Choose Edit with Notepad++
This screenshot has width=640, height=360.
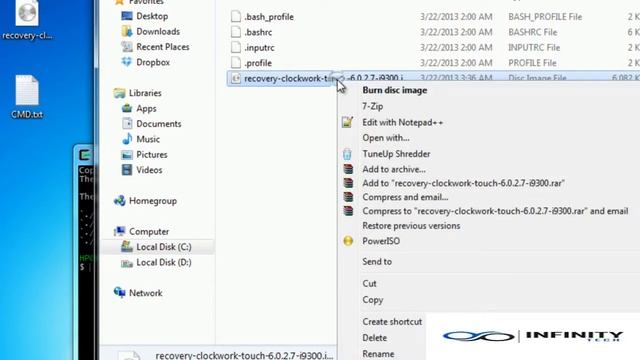402,122
